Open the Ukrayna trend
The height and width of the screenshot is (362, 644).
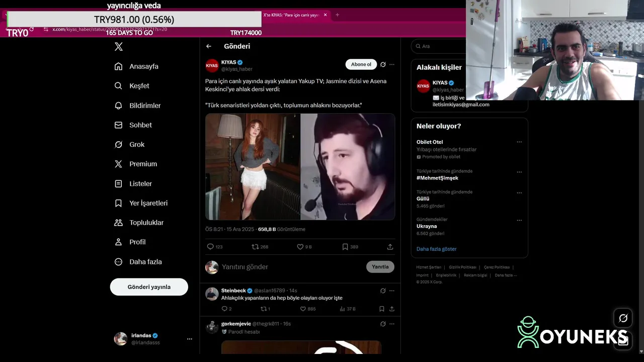[x=427, y=226]
